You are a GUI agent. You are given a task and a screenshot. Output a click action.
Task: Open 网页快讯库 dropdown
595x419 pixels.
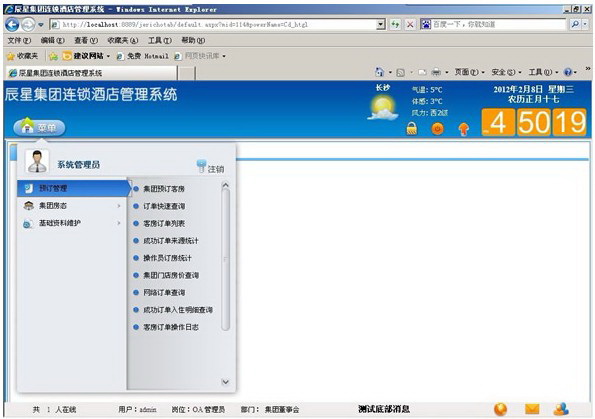200,56
